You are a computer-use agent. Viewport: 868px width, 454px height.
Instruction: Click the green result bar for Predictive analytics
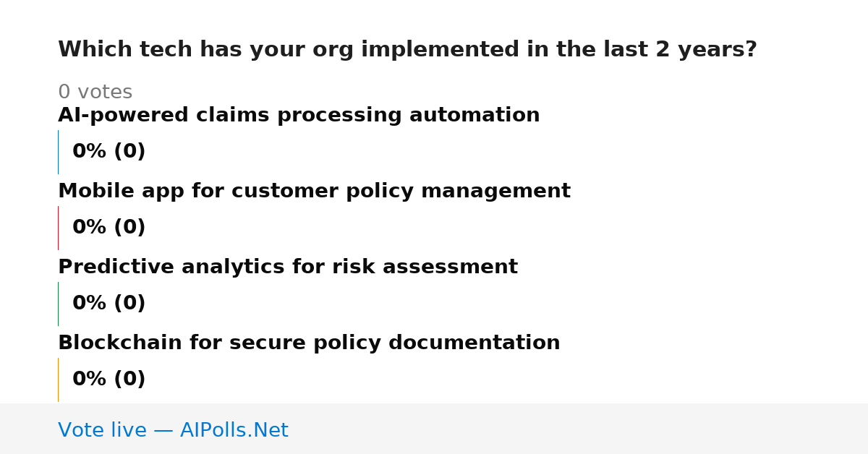[x=59, y=304]
